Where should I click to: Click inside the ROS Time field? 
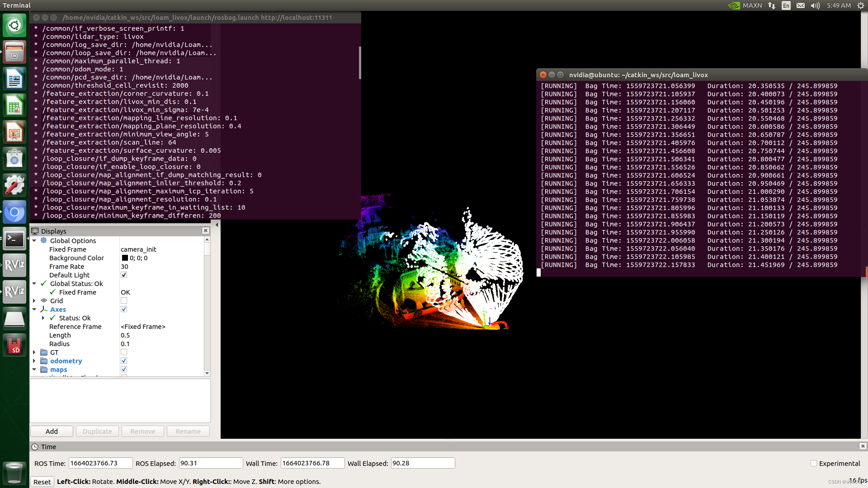pyautogui.click(x=100, y=463)
